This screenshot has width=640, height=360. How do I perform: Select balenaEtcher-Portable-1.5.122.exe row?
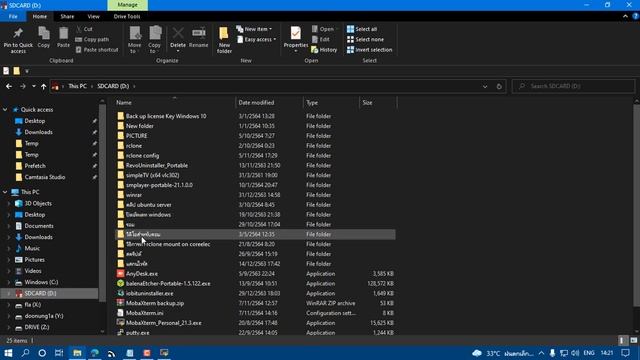(x=255, y=283)
